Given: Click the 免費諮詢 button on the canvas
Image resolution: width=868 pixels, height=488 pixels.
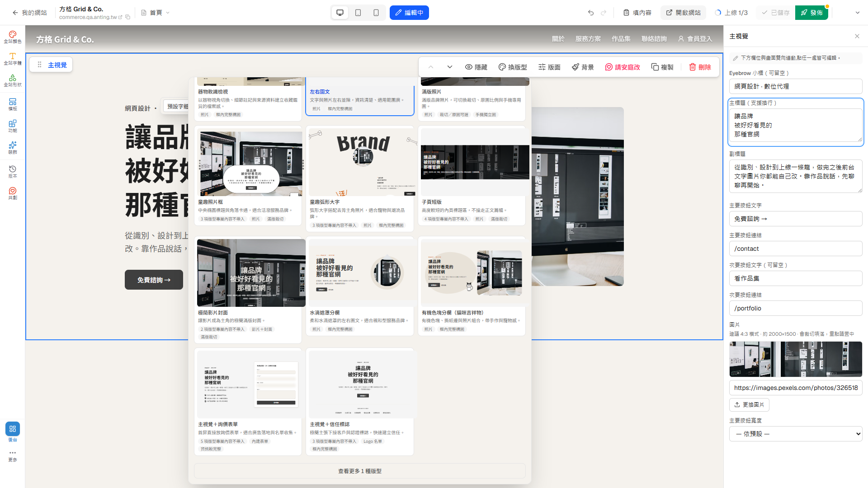Looking at the screenshot, I should (x=154, y=280).
